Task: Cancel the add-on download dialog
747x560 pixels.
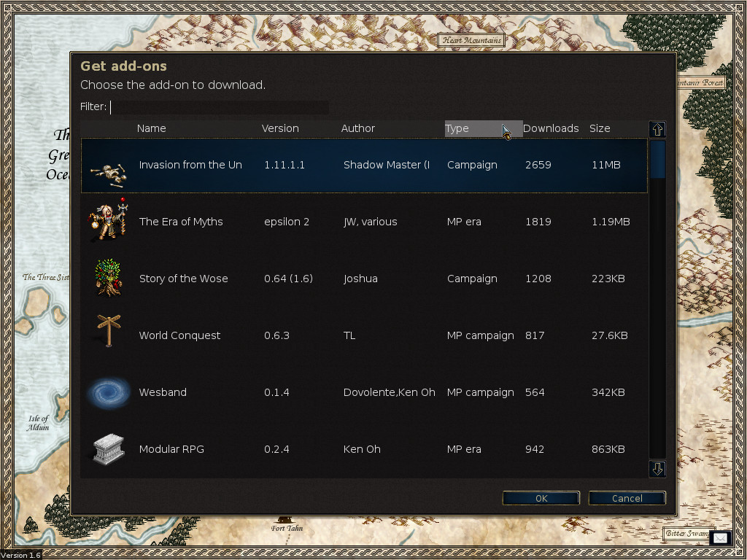Action: tap(627, 498)
